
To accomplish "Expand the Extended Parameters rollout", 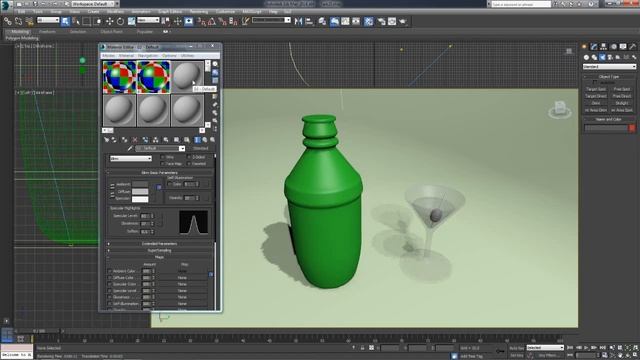I will [159, 244].
